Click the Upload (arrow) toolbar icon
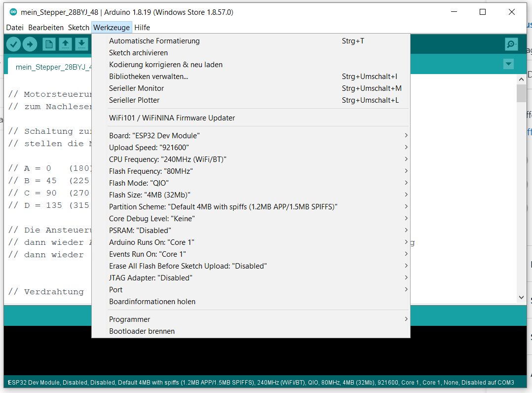Image resolution: width=532 pixels, height=393 pixels. [30, 44]
